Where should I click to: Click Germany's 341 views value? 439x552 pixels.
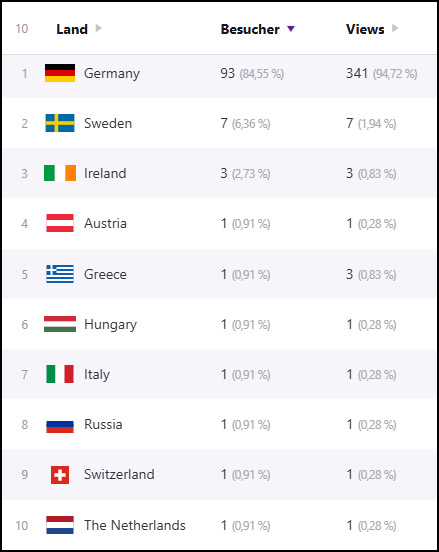357,73
